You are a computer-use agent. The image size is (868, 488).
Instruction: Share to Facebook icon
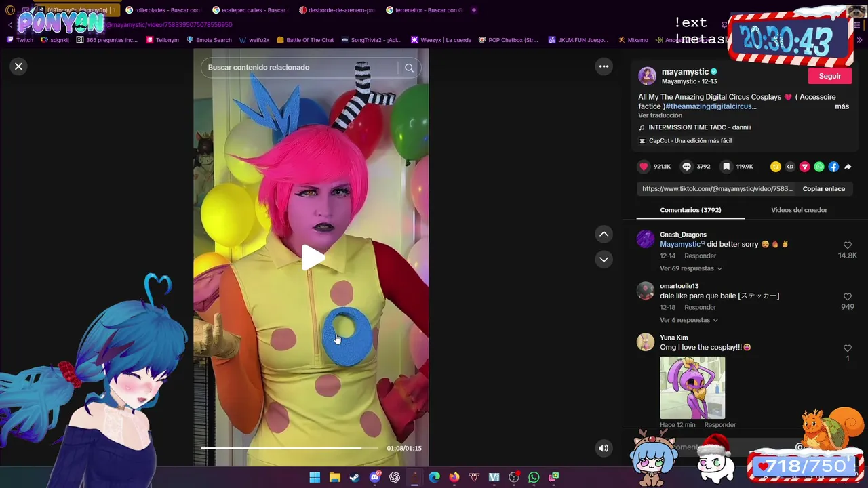click(833, 167)
